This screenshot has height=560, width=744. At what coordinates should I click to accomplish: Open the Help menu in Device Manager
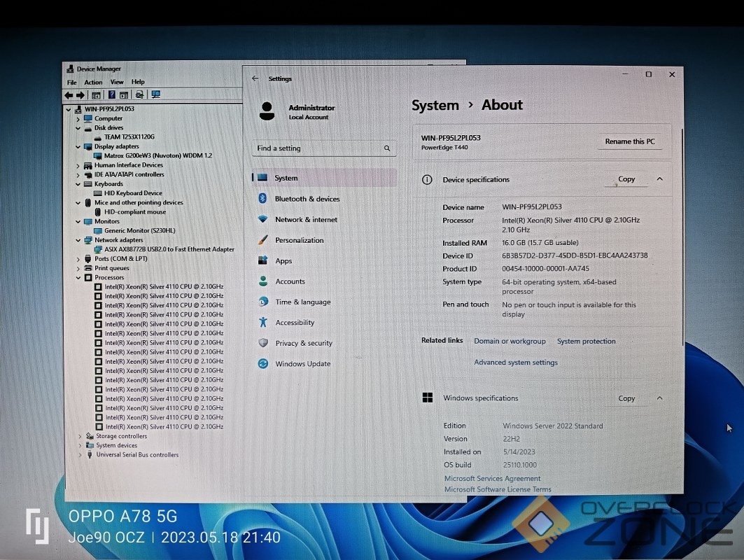click(x=138, y=82)
